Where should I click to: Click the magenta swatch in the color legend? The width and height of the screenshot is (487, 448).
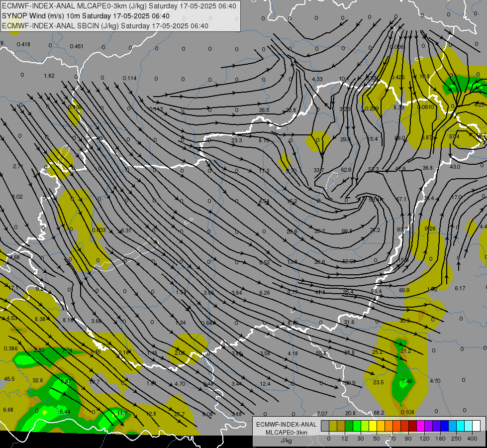(421, 426)
